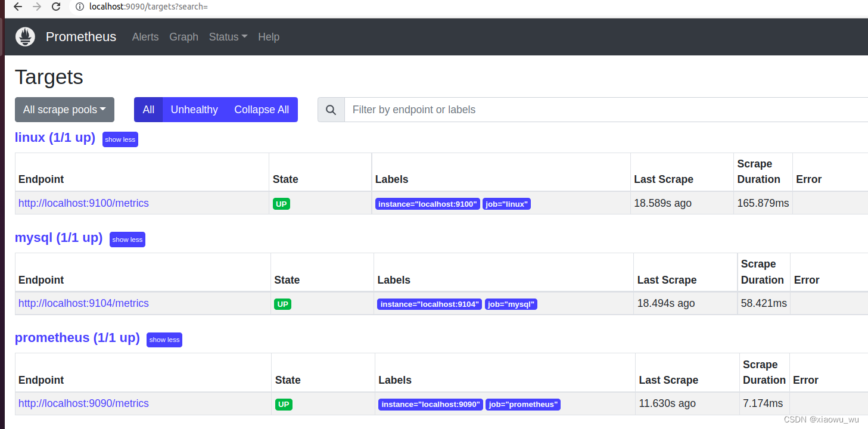The image size is (868, 429).
Task: Click the browser address bar URL
Action: coord(148,7)
